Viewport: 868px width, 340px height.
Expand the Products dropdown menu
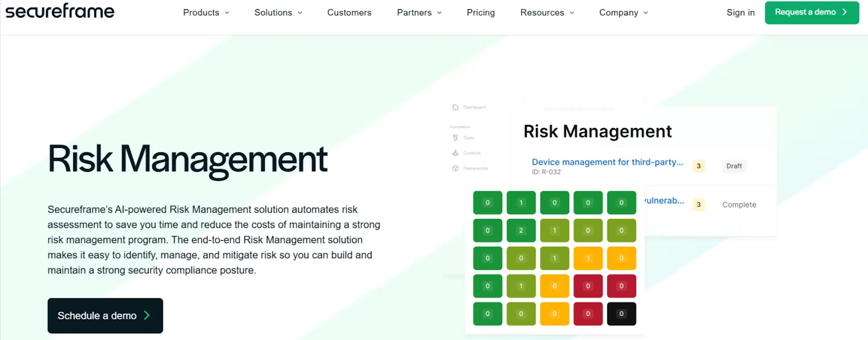coord(206,12)
